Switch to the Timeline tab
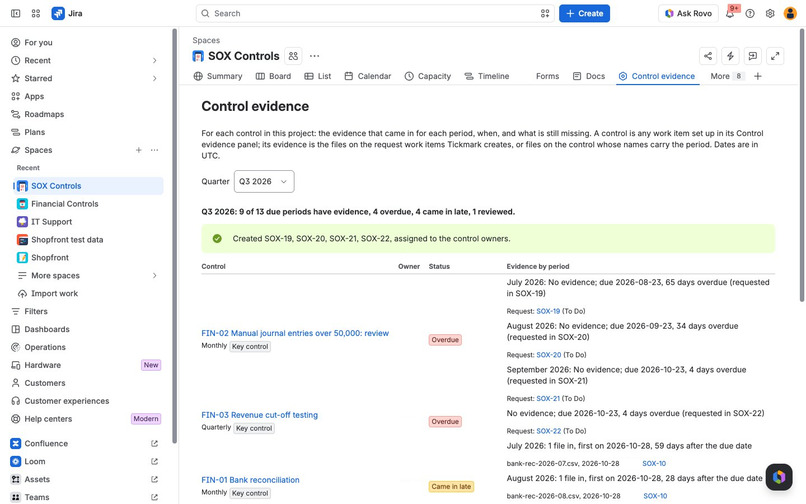Viewport: 806px width, 504px height. pyautogui.click(x=486, y=76)
